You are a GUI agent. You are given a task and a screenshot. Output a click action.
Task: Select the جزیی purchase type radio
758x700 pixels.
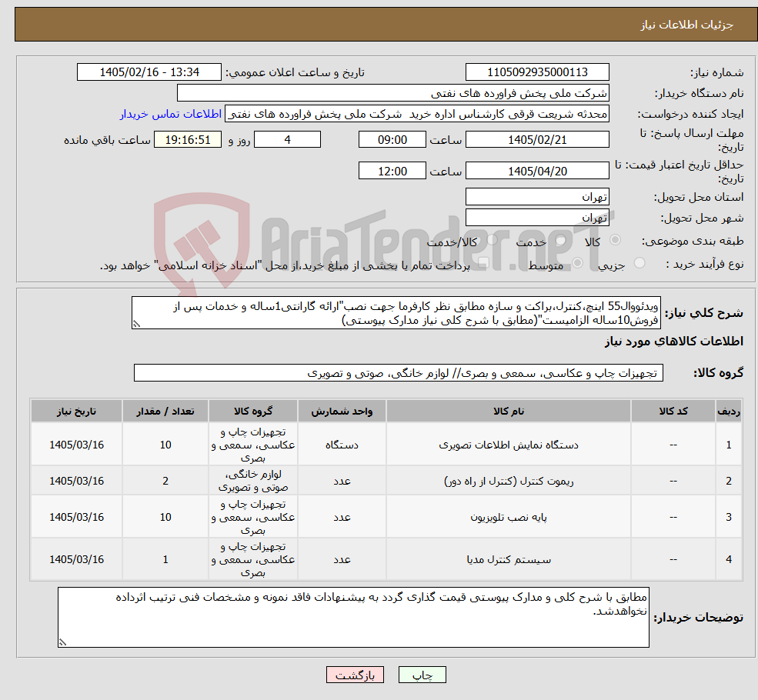tap(639, 263)
